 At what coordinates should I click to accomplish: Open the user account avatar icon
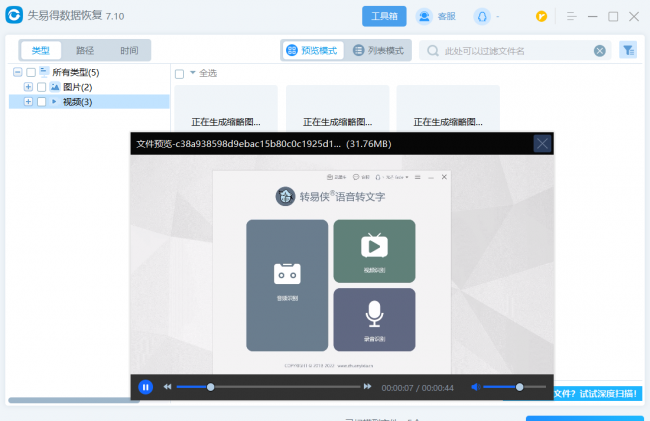[x=482, y=17]
